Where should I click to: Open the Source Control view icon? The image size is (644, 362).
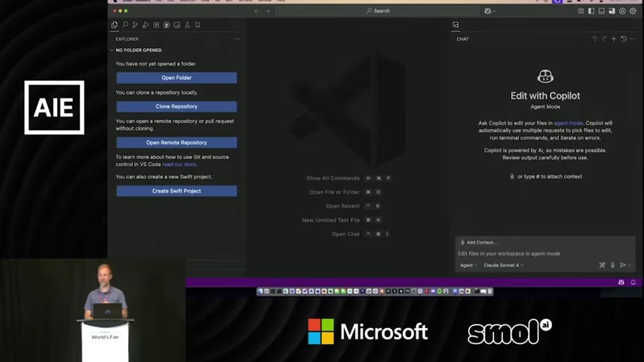tap(135, 25)
